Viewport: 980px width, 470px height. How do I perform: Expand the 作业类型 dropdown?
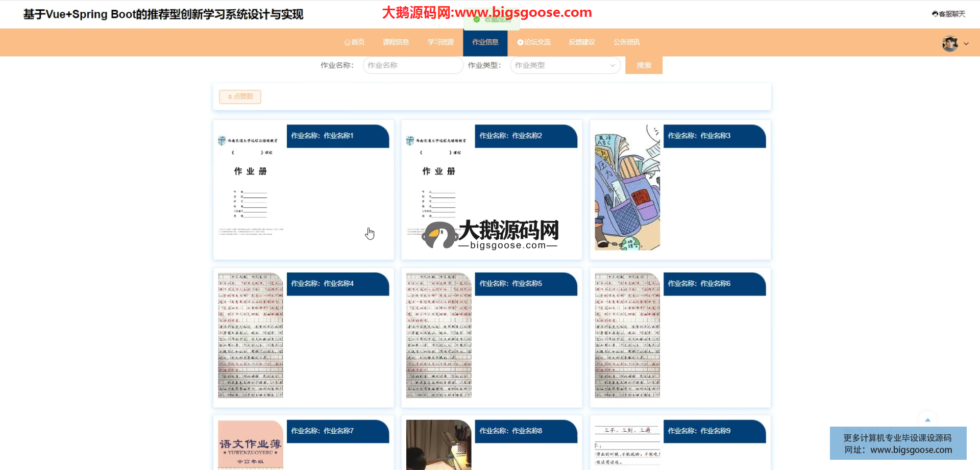[565, 65]
